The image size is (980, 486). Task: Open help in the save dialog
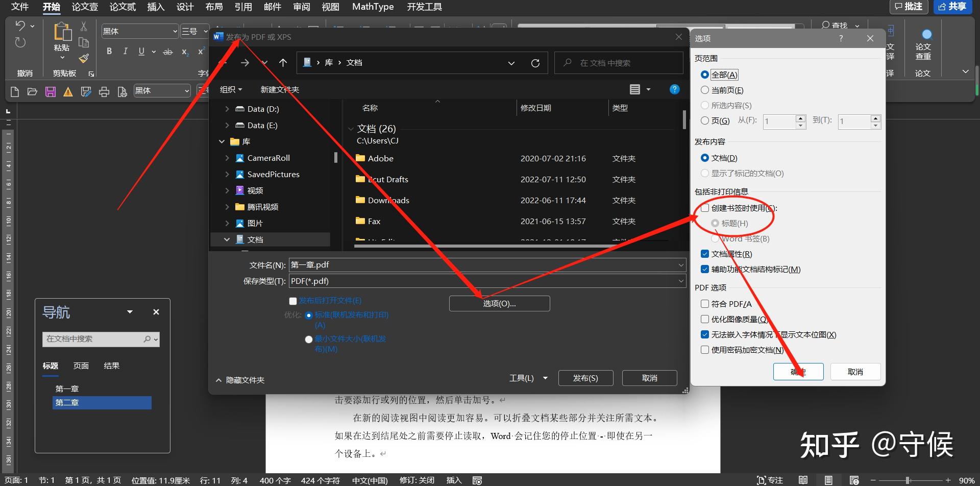tap(674, 89)
